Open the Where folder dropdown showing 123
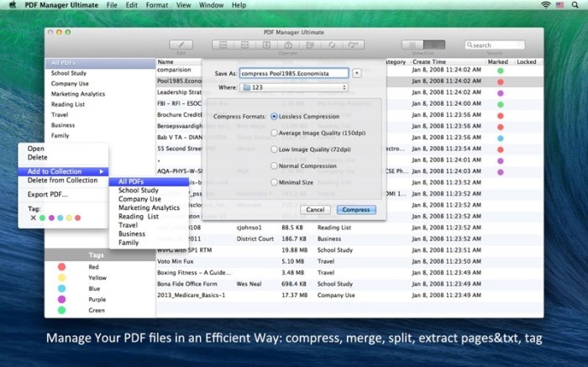The height and width of the screenshot is (367, 588). pos(294,87)
